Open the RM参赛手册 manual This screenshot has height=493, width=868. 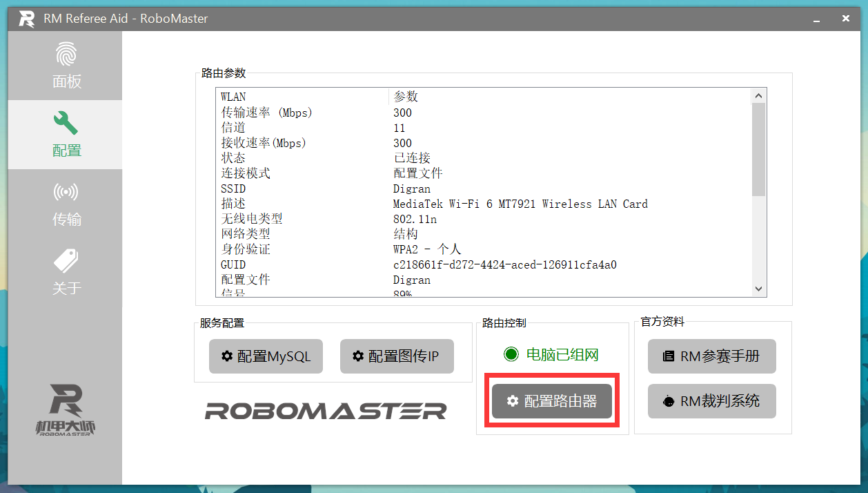click(712, 356)
